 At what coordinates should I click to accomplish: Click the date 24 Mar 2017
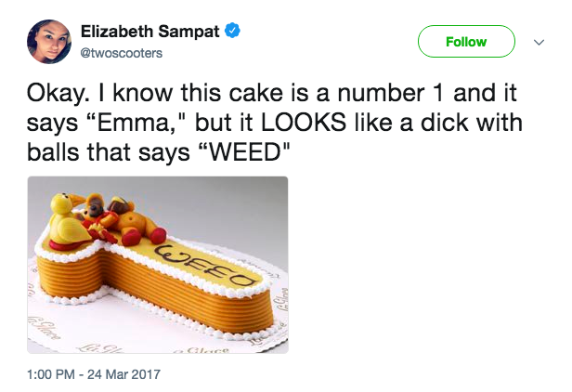pyautogui.click(x=125, y=374)
